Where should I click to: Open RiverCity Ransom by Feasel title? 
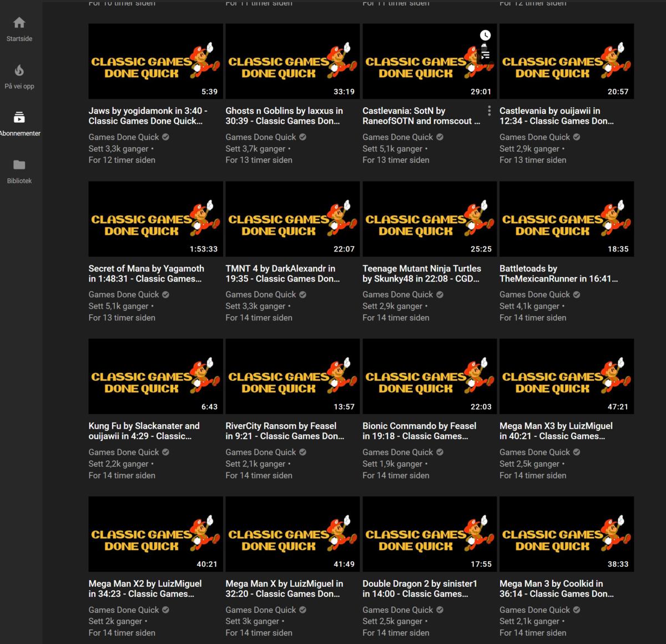click(285, 431)
